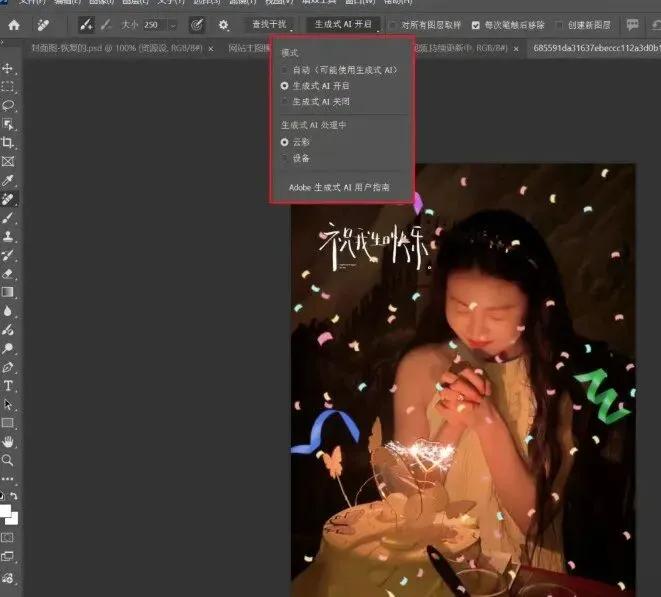Image resolution: width=661 pixels, height=597 pixels.
Task: Choose 生成式 AI 开启 radio option
Action: 285,86
